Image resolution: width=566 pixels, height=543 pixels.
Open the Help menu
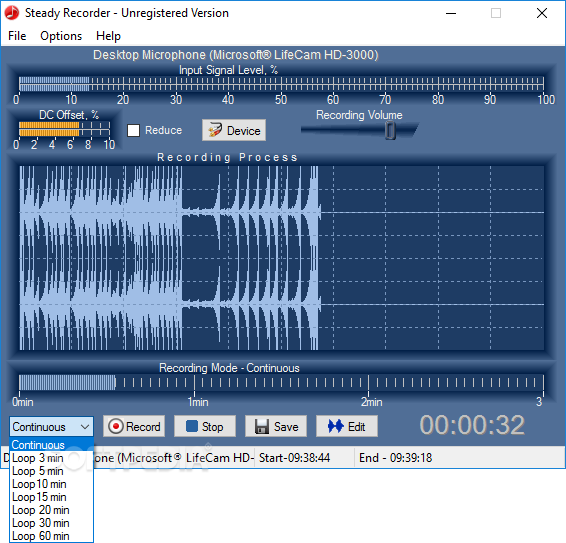(108, 36)
